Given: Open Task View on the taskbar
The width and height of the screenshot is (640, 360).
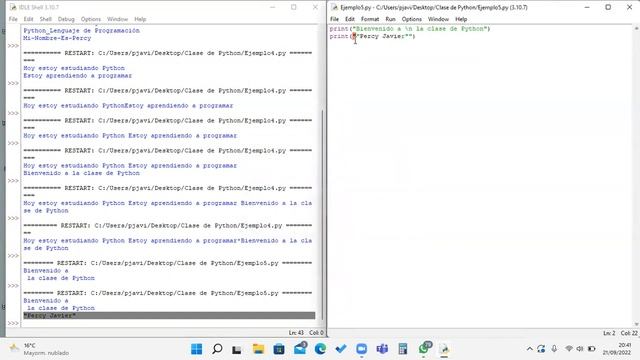Looking at the screenshot, I should (237, 349).
